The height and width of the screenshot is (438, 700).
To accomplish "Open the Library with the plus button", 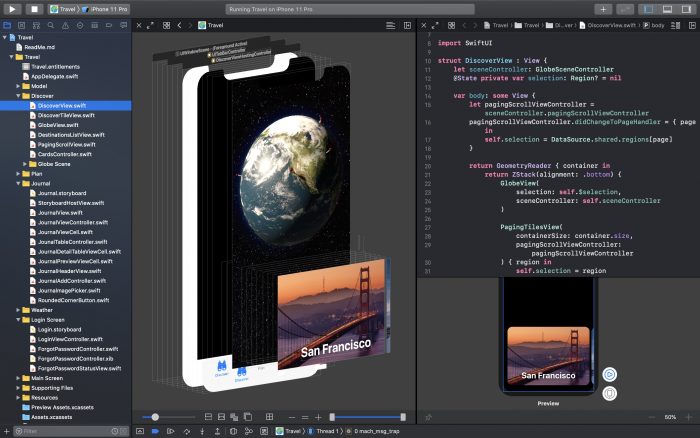I will [x=603, y=9].
